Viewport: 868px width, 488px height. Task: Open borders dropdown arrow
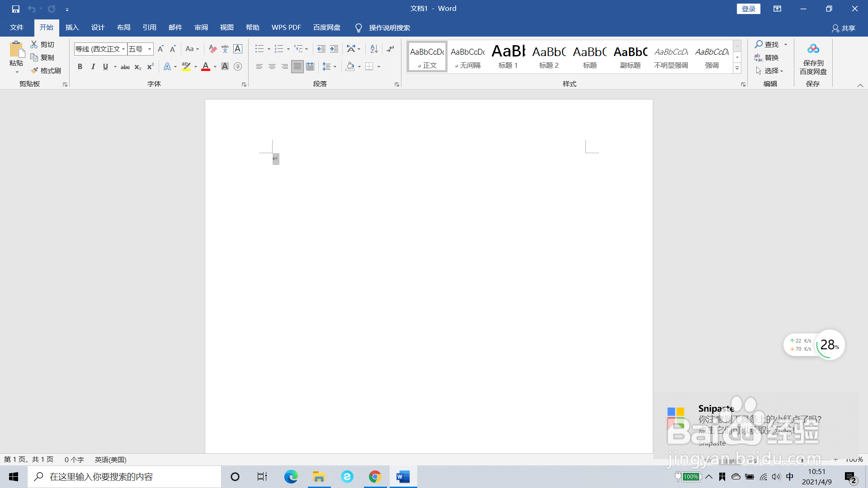[379, 66]
